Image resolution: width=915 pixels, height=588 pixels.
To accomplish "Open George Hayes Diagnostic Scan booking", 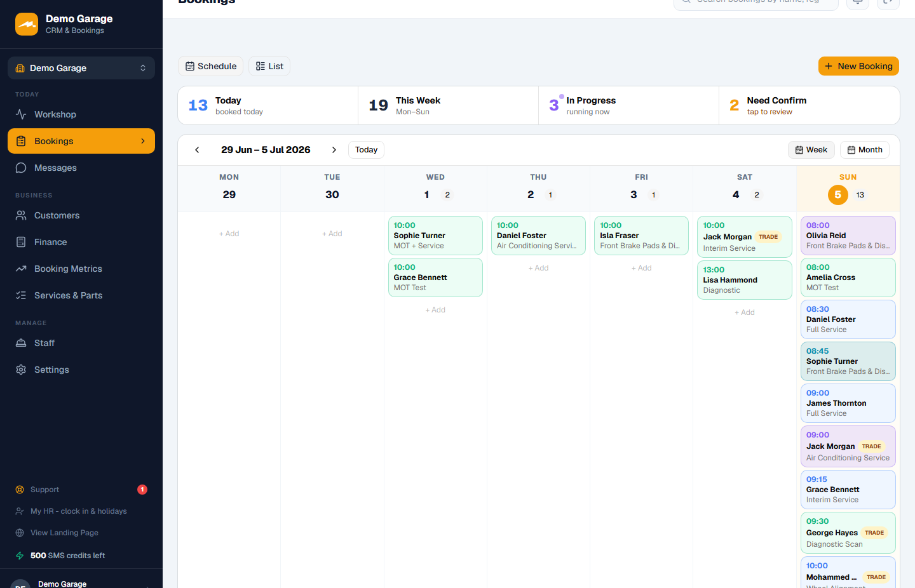I will (x=848, y=533).
